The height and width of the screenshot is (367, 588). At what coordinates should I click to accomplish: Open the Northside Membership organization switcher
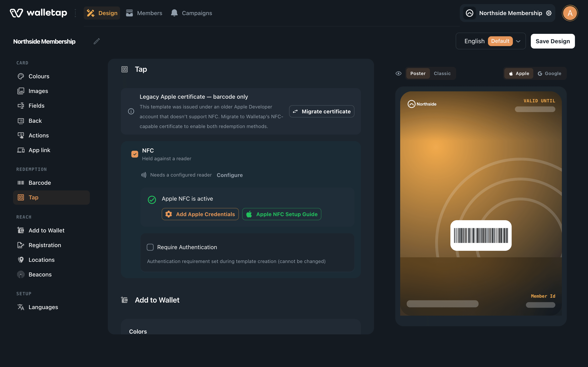[x=507, y=13]
